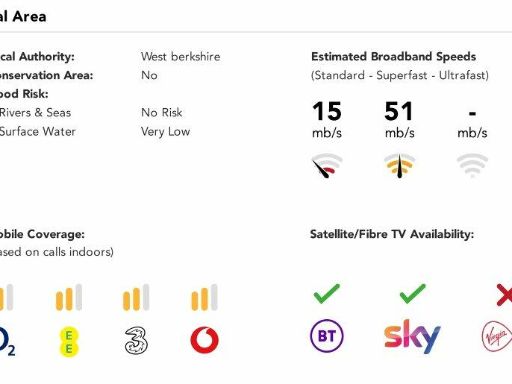Viewport: 512px width, 384px height.
Task: Click the green tick above Sky
Action: point(412,294)
